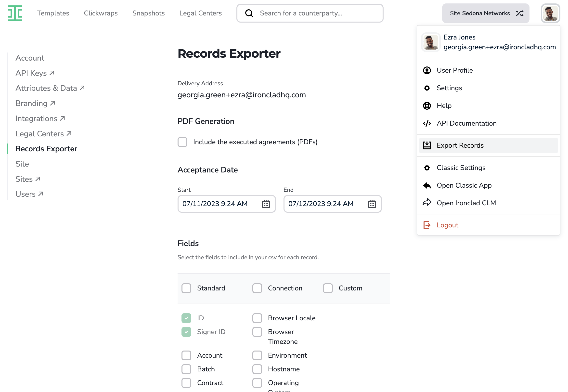Click the user avatar in top bar
The width and height of the screenshot is (568, 392).
click(x=550, y=13)
